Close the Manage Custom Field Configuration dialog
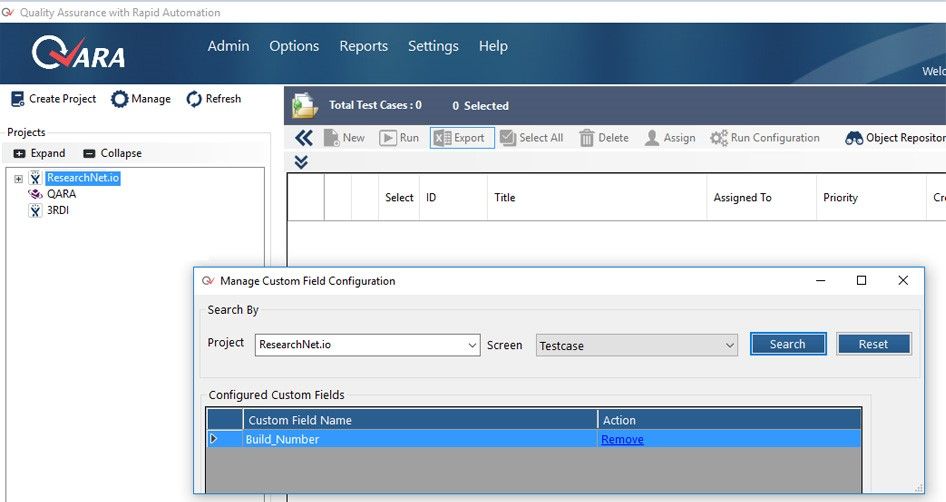 (x=903, y=280)
